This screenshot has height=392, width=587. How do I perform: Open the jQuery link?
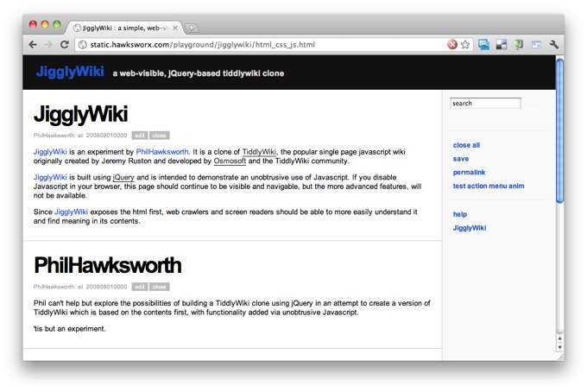click(x=123, y=177)
